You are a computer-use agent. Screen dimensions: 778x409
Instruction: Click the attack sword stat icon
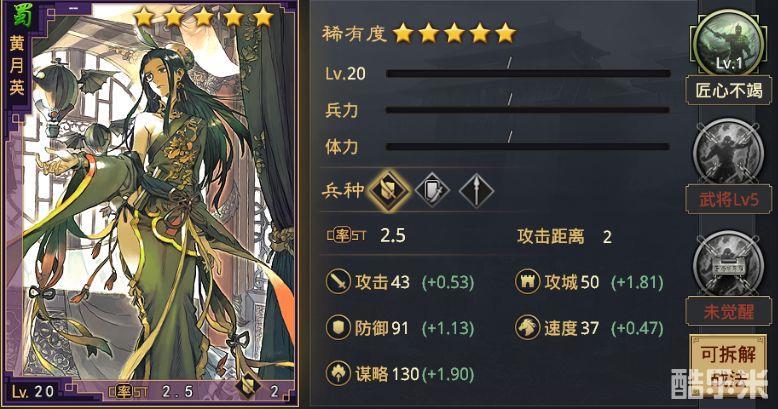click(338, 282)
